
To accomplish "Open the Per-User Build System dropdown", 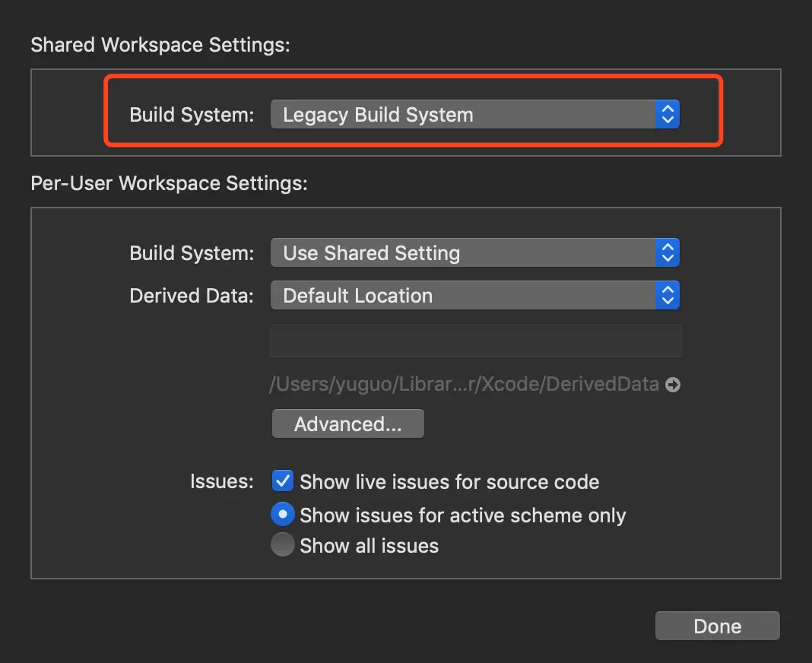I will (475, 252).
